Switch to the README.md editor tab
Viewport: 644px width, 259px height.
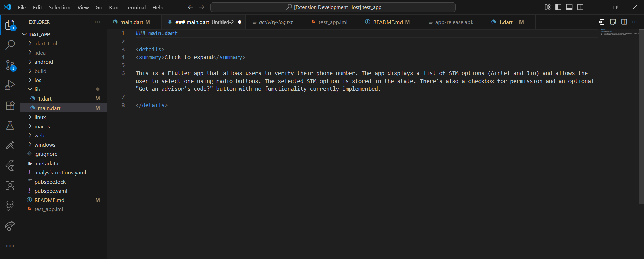pyautogui.click(x=390, y=22)
